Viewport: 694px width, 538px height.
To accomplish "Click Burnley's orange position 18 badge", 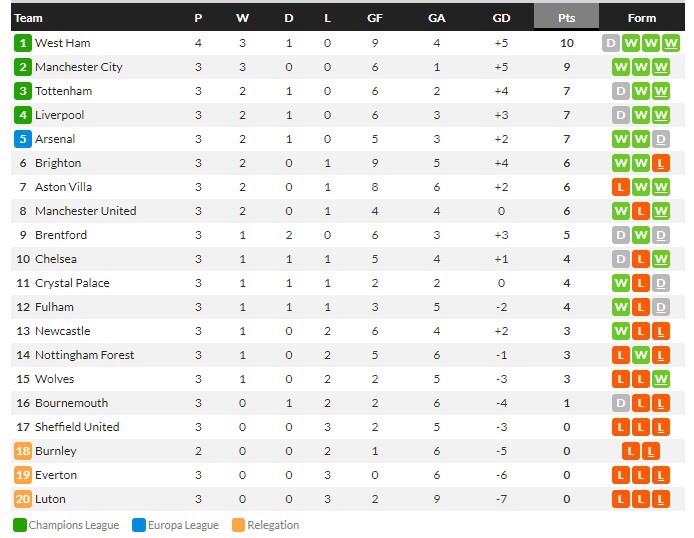I will 23,451.
